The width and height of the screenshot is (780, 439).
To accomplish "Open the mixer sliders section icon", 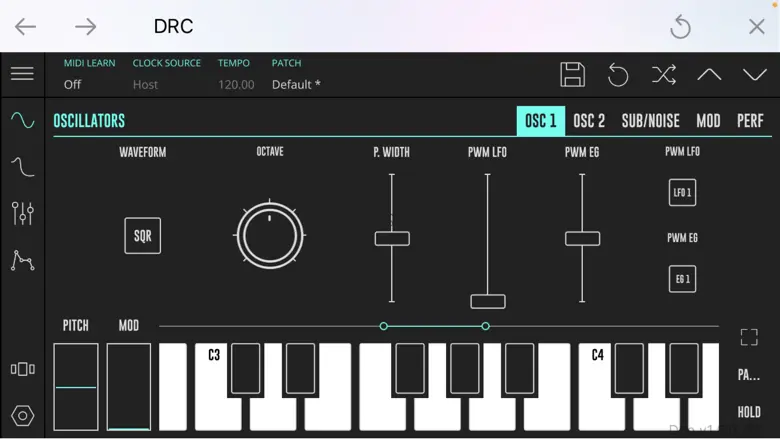I will [23, 213].
